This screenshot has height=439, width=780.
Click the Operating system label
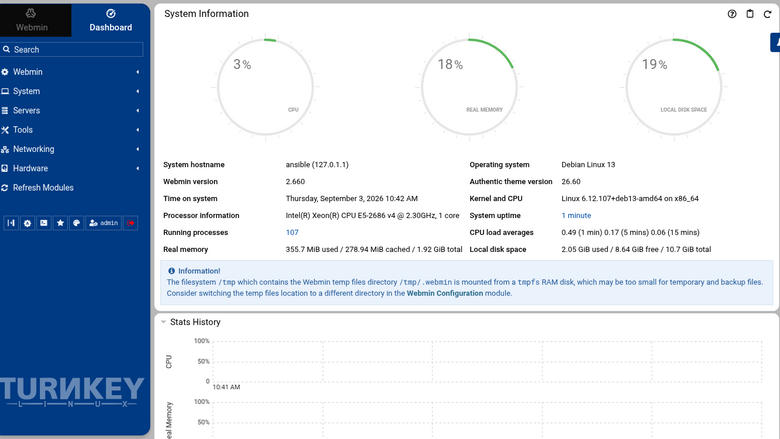click(499, 165)
